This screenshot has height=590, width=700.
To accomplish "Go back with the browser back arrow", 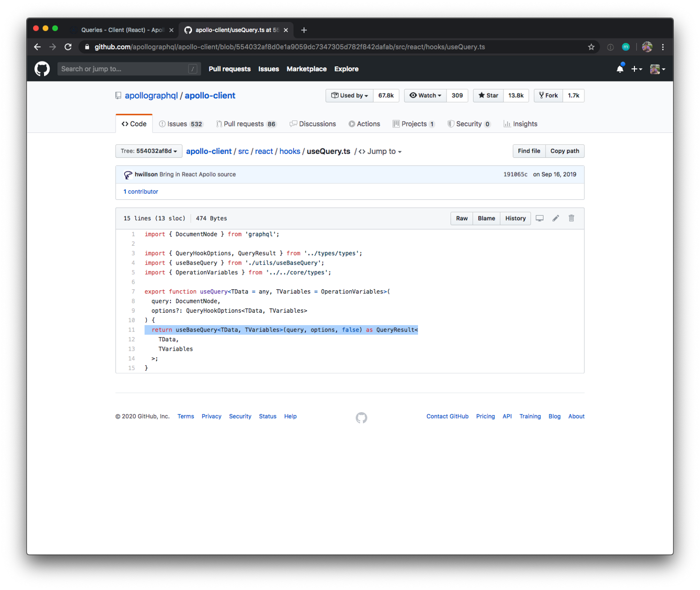I will [37, 47].
